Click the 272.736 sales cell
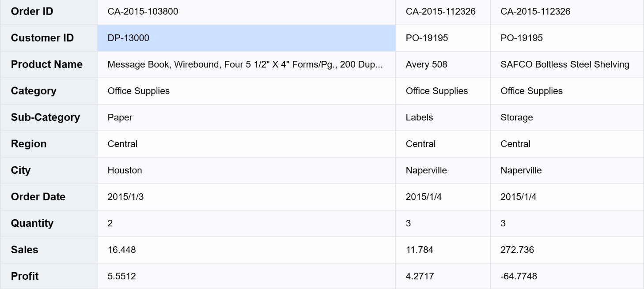The width and height of the screenshot is (644, 289). pyautogui.click(x=567, y=250)
